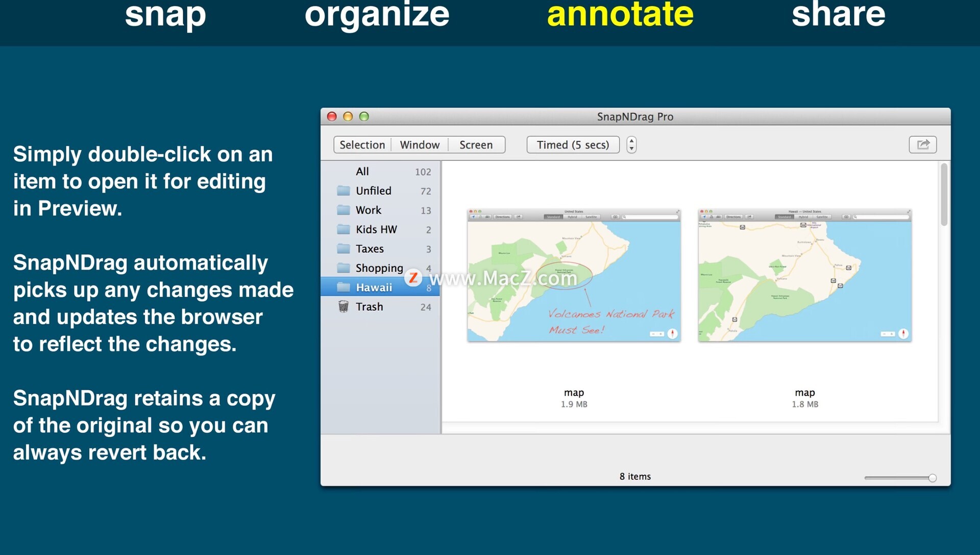Screen dimensions: 980x555
Task: Click the Shopping folder icon
Action: (344, 268)
